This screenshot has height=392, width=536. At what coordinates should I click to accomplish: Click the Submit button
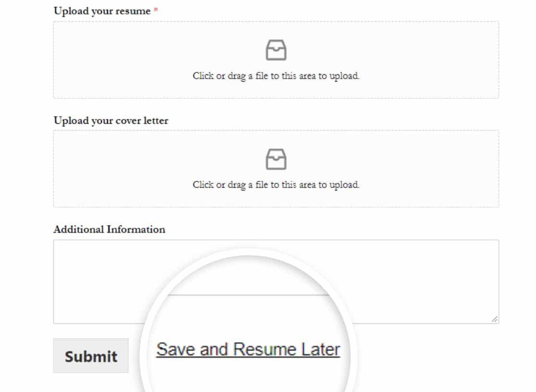coord(91,356)
